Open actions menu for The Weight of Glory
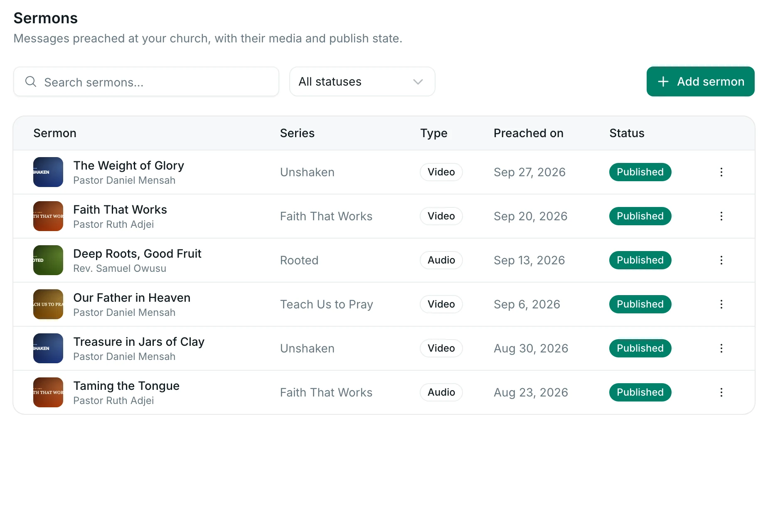This screenshot has height=532, width=768. click(721, 172)
